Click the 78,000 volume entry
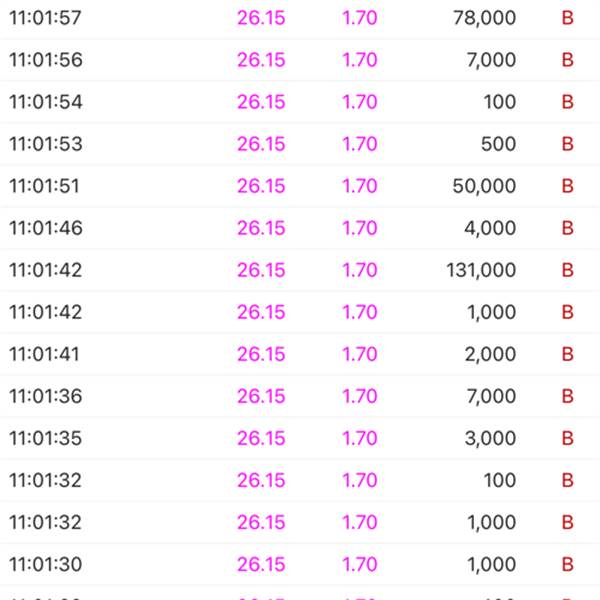 point(484,18)
